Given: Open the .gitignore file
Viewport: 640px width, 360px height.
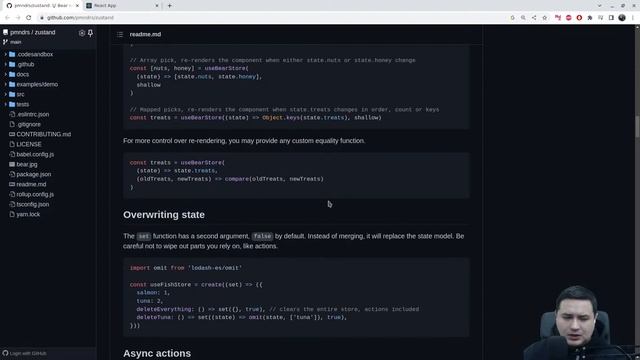Looking at the screenshot, I should (29, 124).
